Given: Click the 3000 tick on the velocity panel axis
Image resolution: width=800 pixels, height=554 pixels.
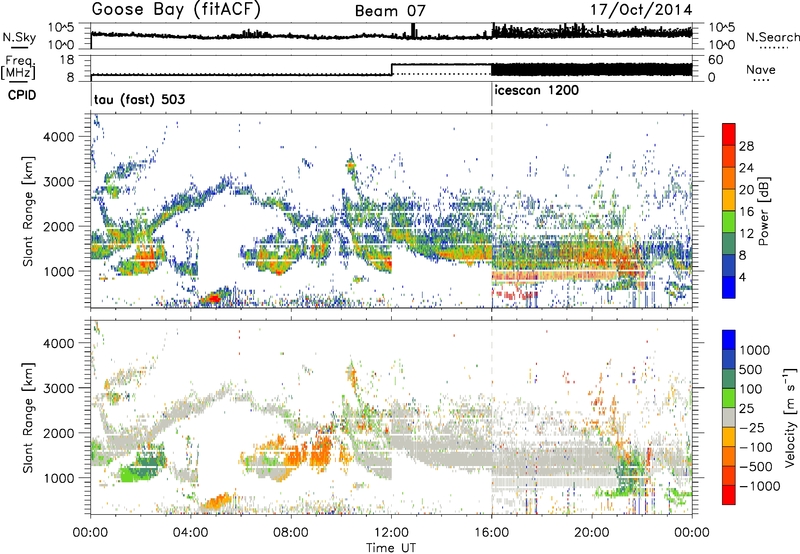Looking at the screenshot, I should click(x=60, y=388).
